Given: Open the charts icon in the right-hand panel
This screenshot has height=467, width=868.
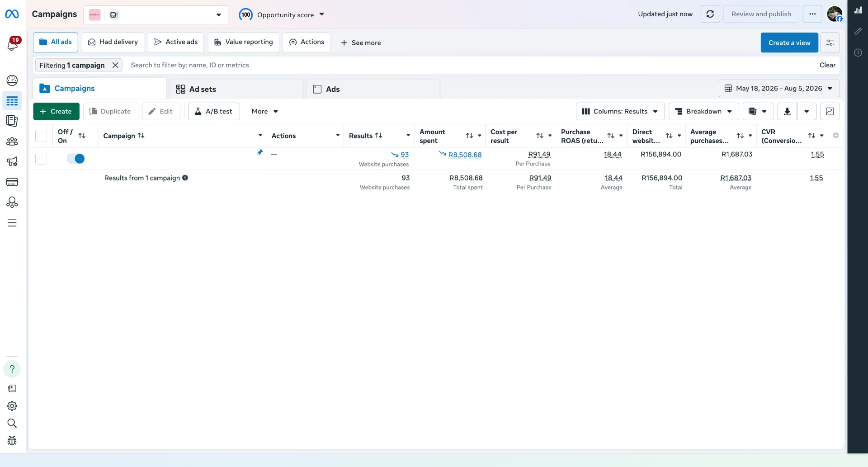Looking at the screenshot, I should 858,10.
